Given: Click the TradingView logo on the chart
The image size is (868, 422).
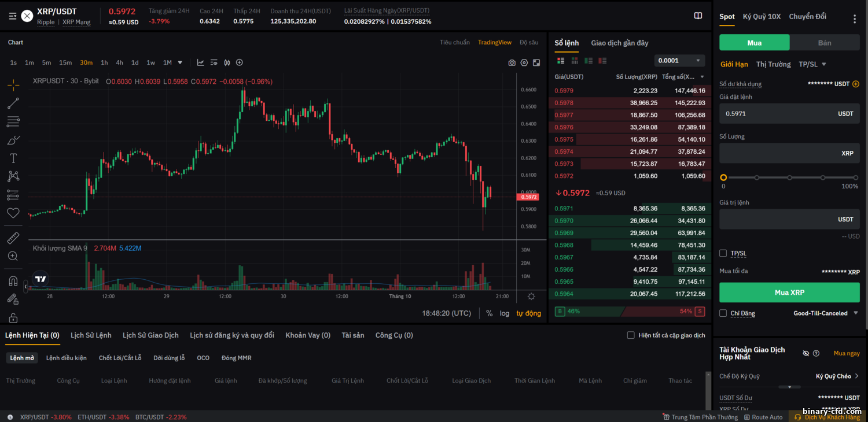Looking at the screenshot, I should click(x=40, y=279).
